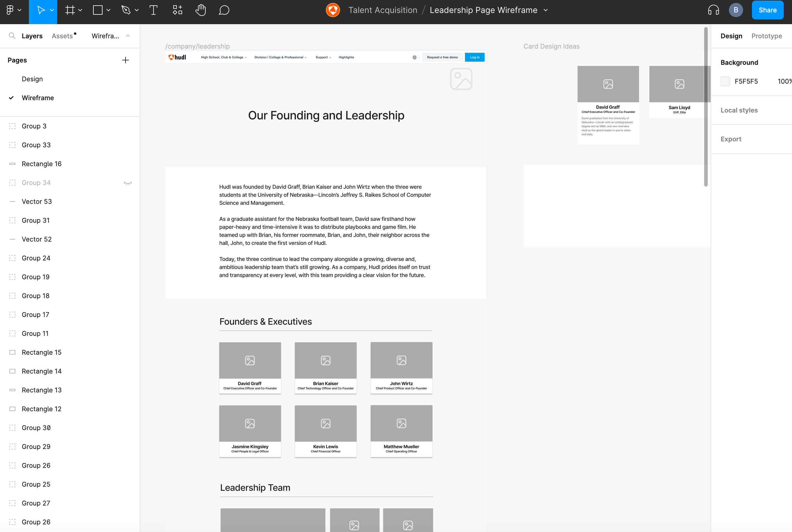This screenshot has height=532, width=792.
Task: Collapse the pages list chevron
Action: coord(128,36)
